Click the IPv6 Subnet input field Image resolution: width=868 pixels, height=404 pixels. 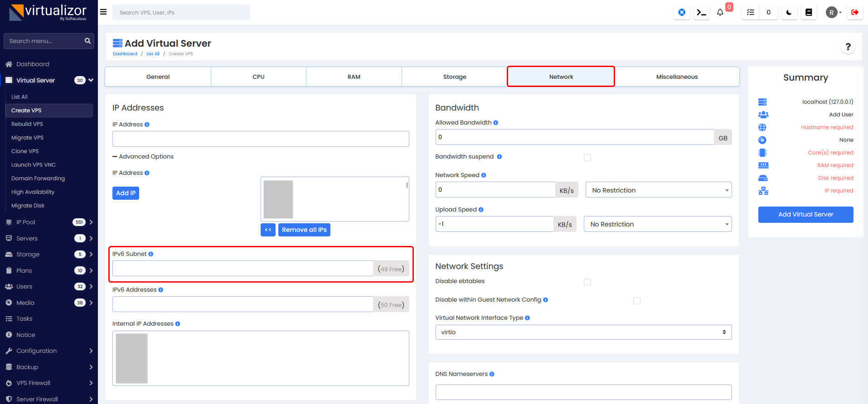[x=242, y=269]
